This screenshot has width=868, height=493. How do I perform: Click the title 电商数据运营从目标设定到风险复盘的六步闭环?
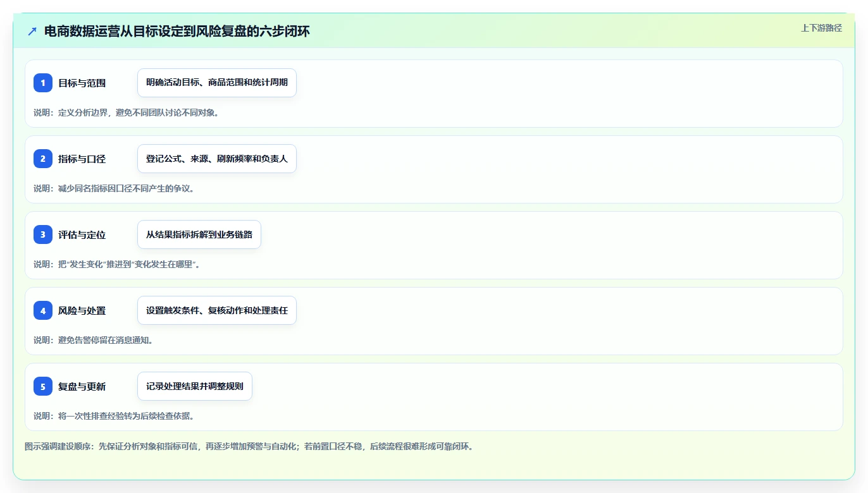click(177, 32)
